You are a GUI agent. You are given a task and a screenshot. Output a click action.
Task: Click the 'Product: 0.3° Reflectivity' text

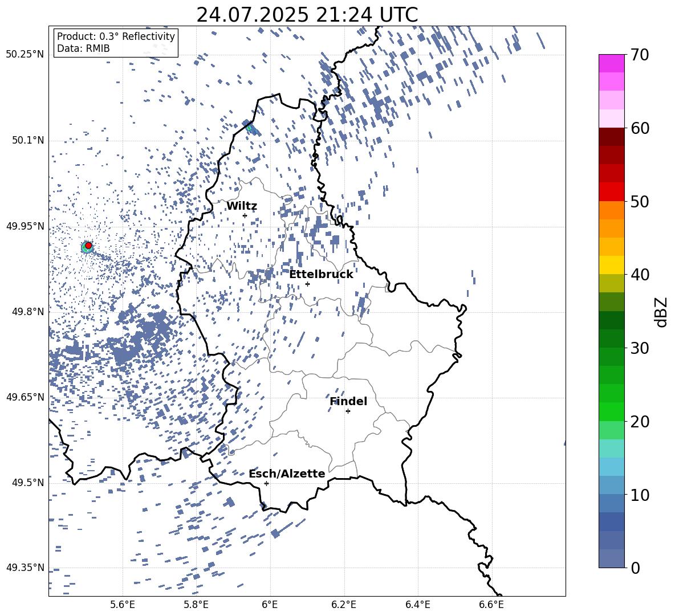[116, 36]
